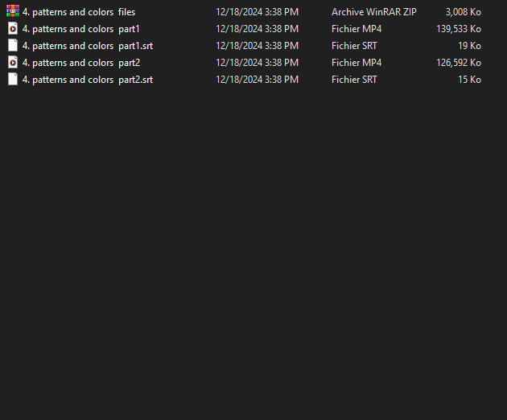This screenshot has width=507, height=420.
Task: Click the 'Fichier SRT' type of part1.srt
Action: 354,46
